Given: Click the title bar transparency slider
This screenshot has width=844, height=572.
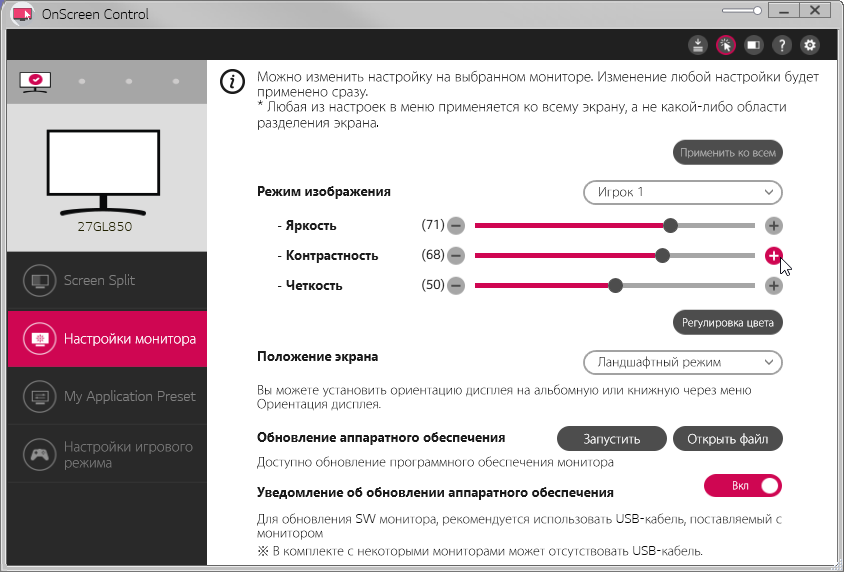Looking at the screenshot, I should (742, 11).
